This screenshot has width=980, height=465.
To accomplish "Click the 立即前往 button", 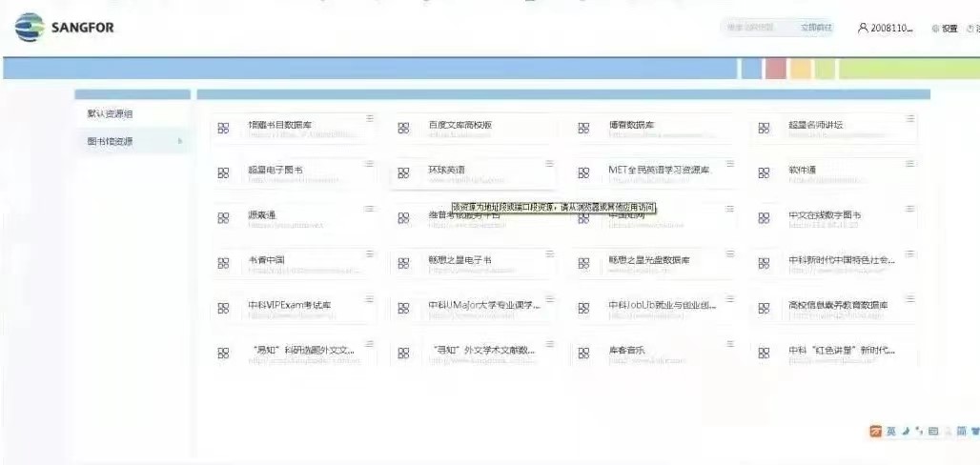I will point(816,28).
